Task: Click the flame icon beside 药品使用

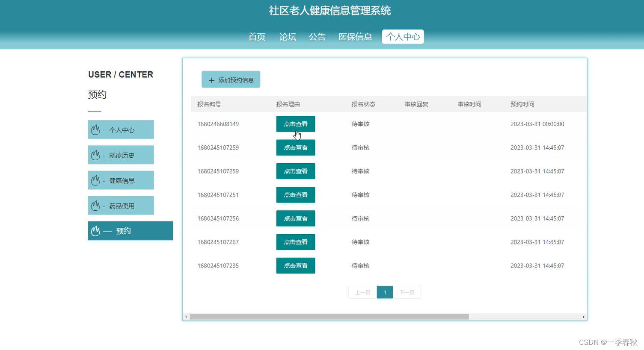Action: point(95,205)
